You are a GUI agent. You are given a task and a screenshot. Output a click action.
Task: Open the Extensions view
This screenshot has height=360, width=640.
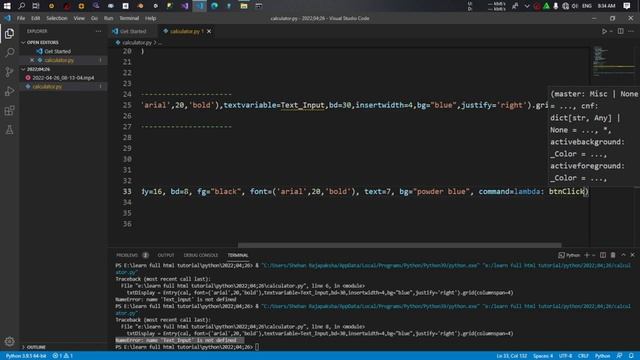9,111
